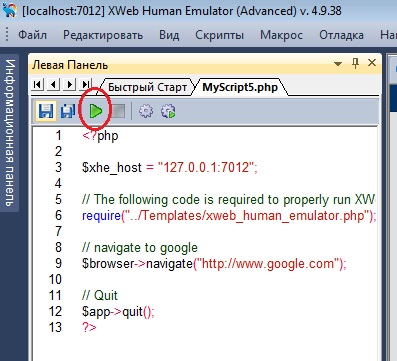Jump to first tab arrow

coord(38,85)
